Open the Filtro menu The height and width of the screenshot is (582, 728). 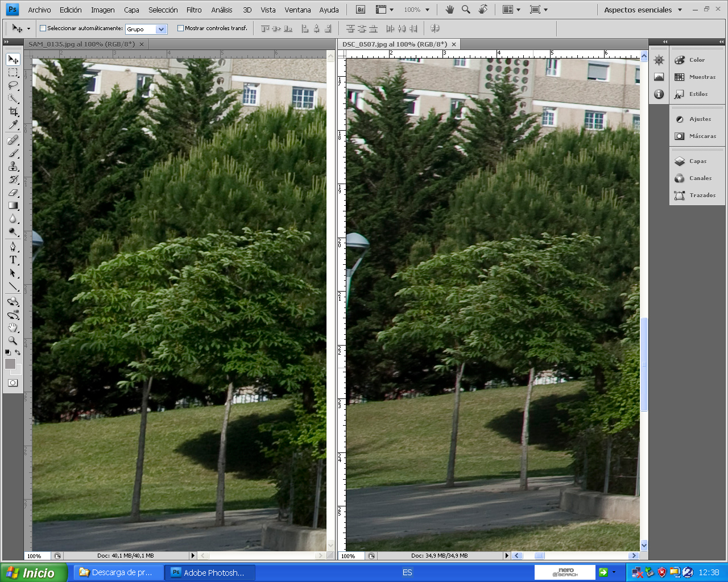click(x=194, y=10)
